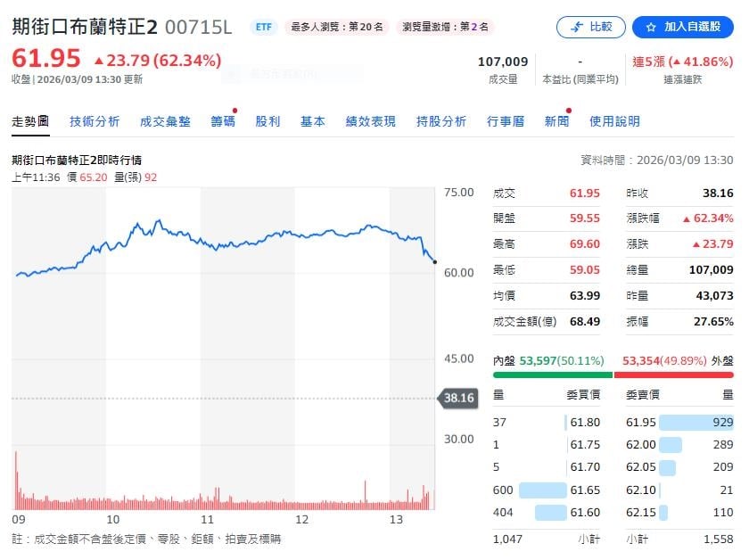Screen dimensions: 749x560
Task: Click the ETF badge next to 00715L
Action: point(262,28)
